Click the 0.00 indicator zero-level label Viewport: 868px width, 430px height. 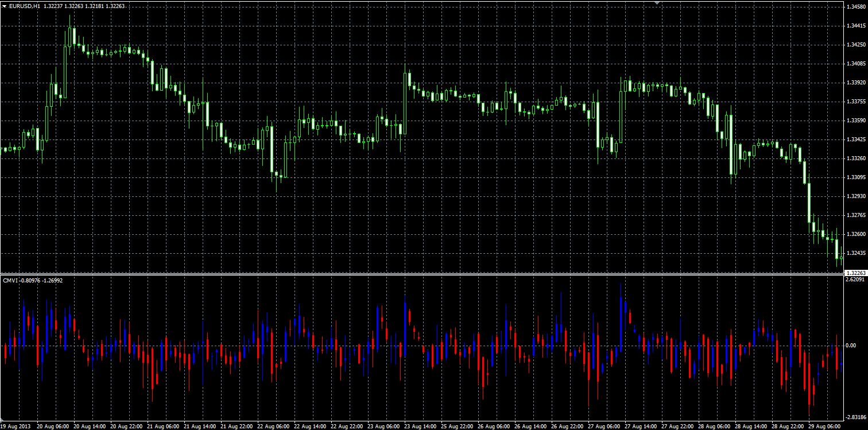coord(851,346)
